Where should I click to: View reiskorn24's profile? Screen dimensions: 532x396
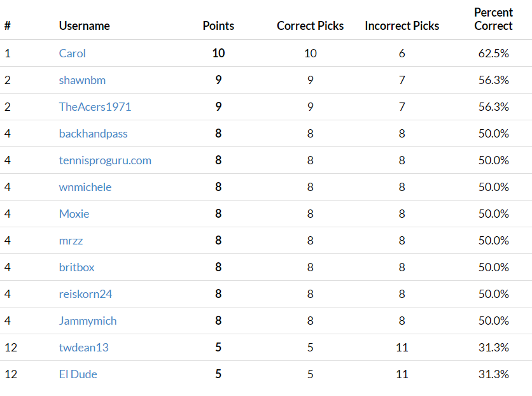[x=85, y=294]
